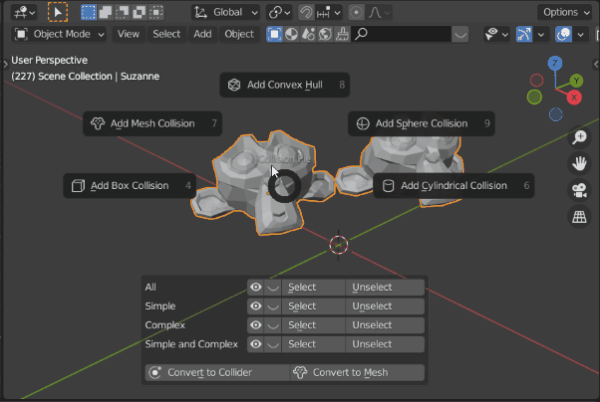Click the header search field
The image size is (600, 402).
coord(401,34)
